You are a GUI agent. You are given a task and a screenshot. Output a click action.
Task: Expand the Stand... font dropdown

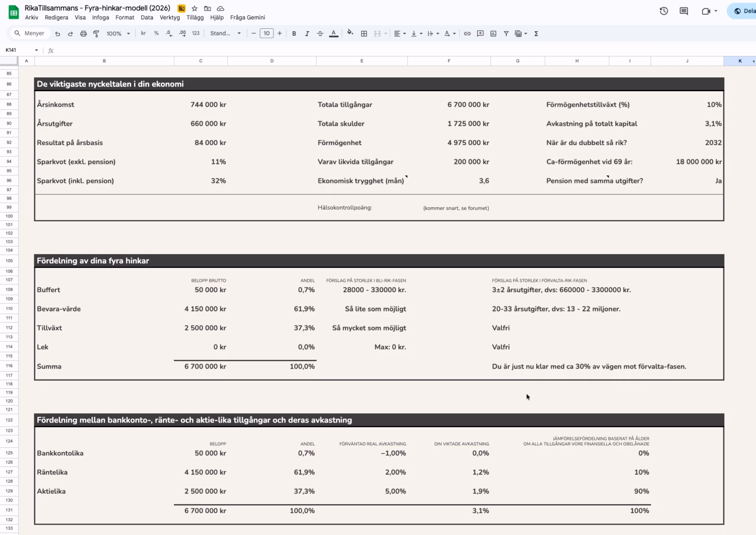click(225, 34)
